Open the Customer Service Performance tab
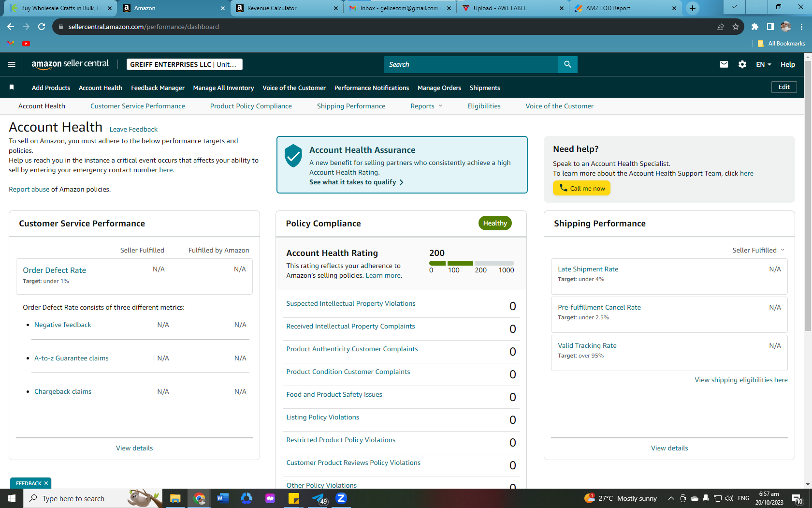The height and width of the screenshot is (508, 812). [x=138, y=106]
